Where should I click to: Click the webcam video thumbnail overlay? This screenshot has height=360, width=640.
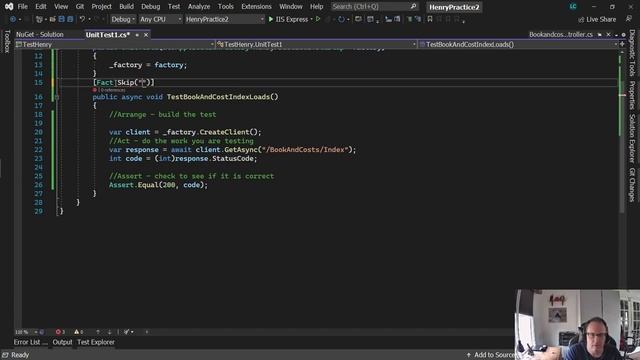coord(578,324)
